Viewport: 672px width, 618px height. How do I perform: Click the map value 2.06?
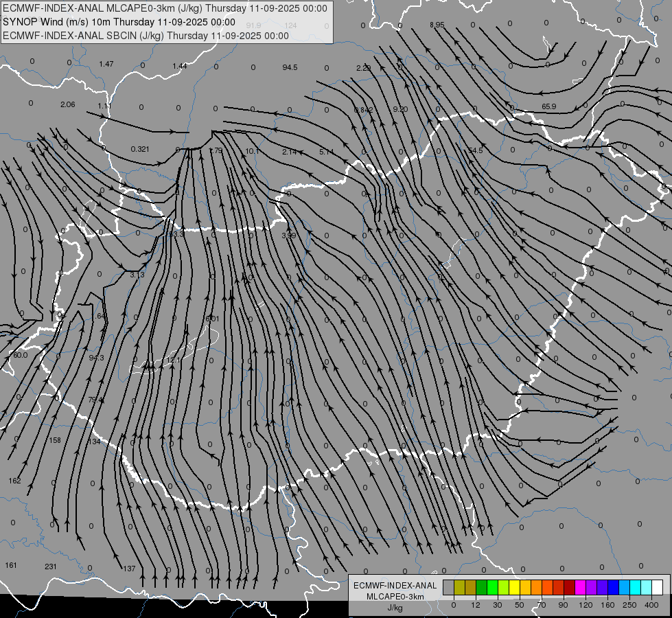pos(68,104)
